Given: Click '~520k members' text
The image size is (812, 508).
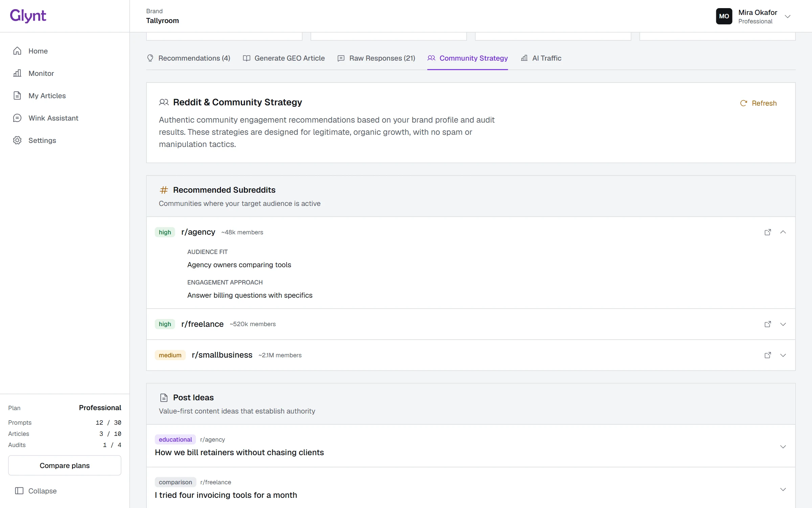Looking at the screenshot, I should point(253,324).
